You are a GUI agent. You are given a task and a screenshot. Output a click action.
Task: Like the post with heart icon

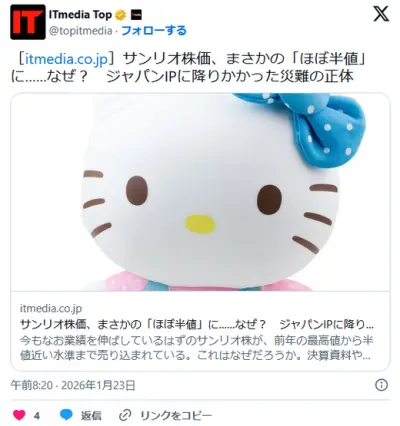click(19, 415)
